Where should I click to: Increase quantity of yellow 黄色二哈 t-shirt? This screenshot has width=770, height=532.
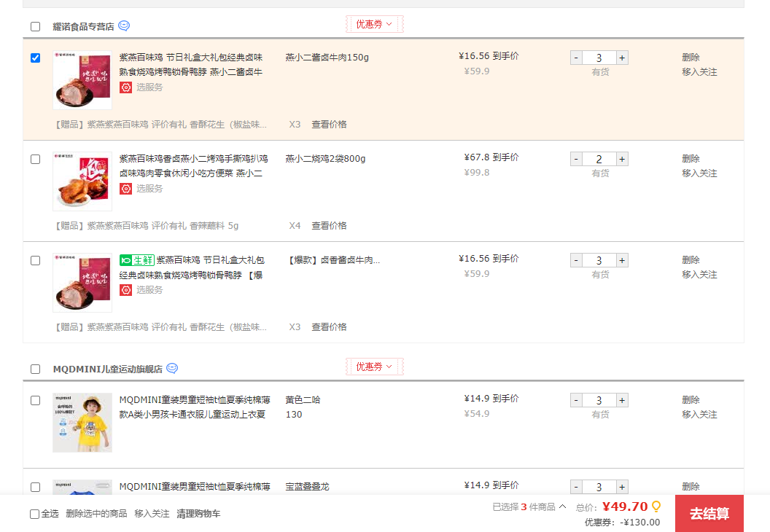622,401
